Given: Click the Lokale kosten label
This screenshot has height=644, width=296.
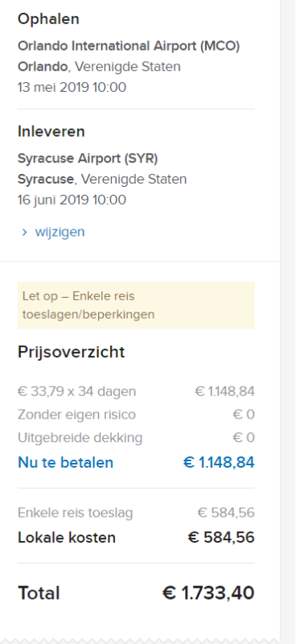Looking at the screenshot, I should (x=67, y=538).
